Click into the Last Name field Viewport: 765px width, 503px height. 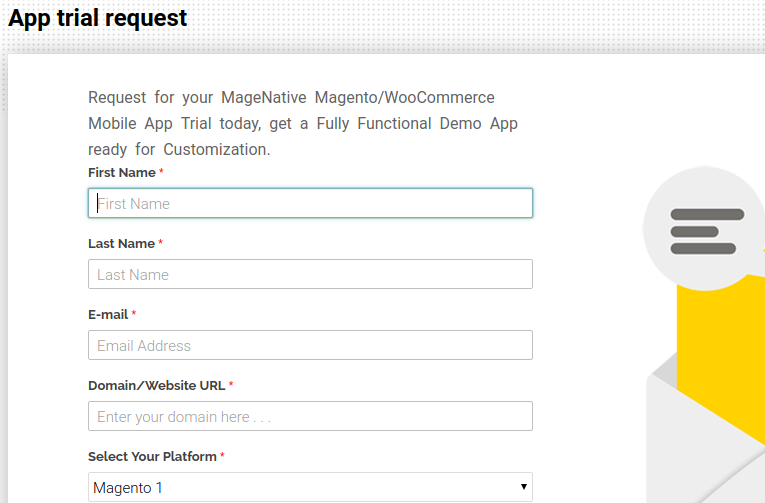pyautogui.click(x=310, y=274)
